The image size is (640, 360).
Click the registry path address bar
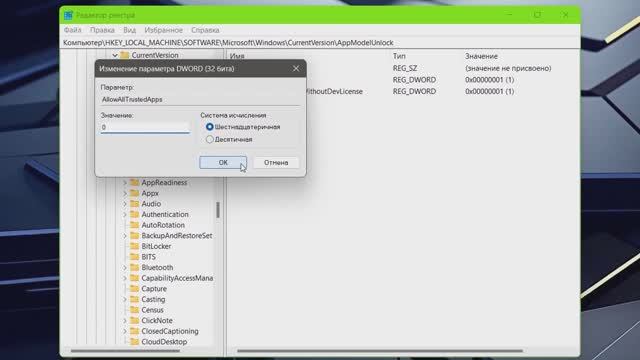320,43
